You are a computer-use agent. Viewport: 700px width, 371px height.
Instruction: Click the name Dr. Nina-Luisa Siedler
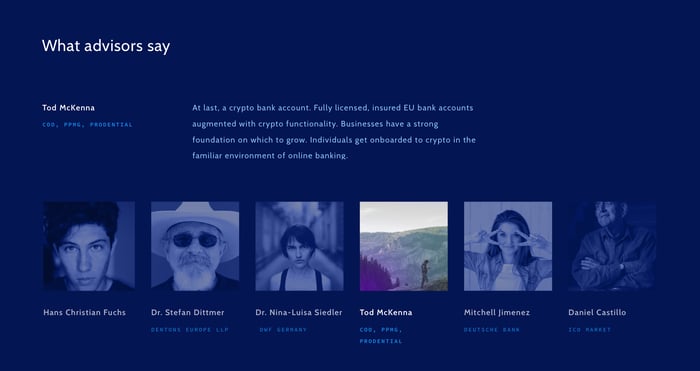299,313
